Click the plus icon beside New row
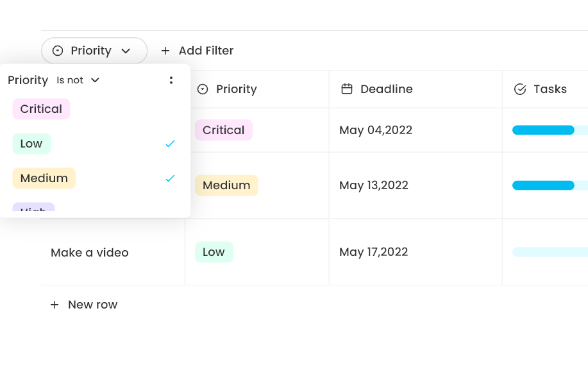The image size is (588, 372). tap(55, 305)
